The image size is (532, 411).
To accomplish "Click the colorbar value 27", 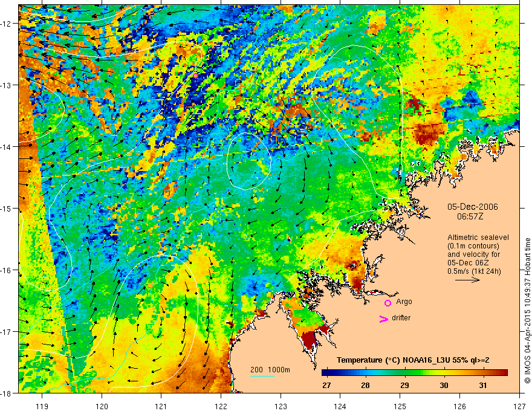I will click(x=326, y=385).
